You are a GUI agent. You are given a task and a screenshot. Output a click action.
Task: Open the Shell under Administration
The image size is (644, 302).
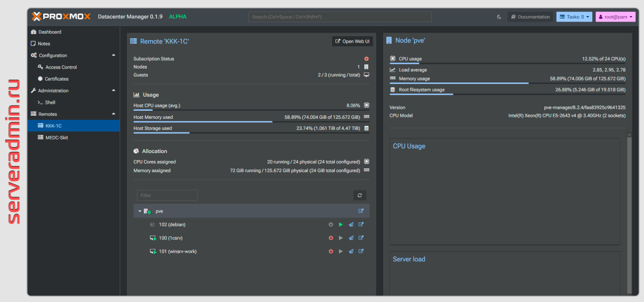click(51, 102)
